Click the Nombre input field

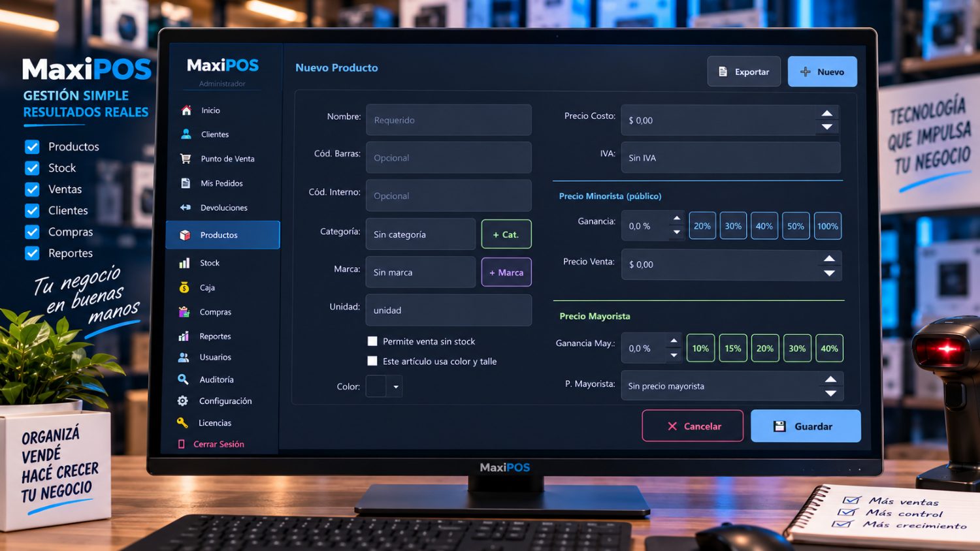(x=448, y=120)
